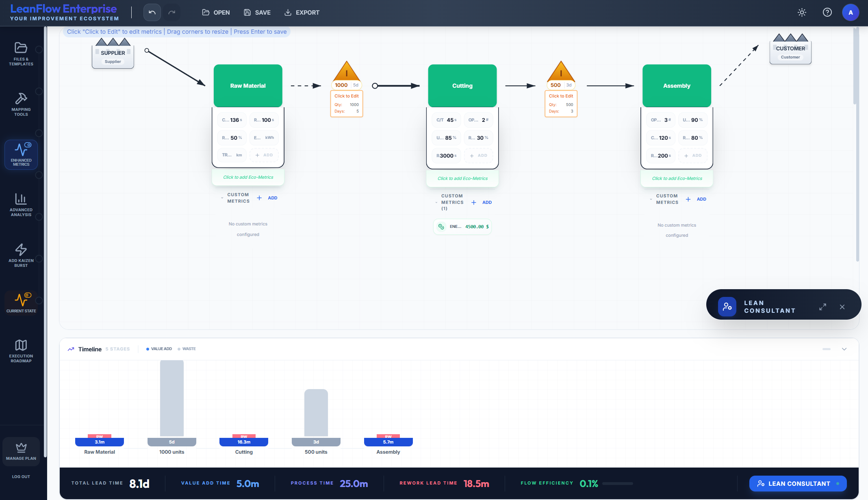
Task: Toggle the WASTE legend in Timeline
Action: pos(187,348)
